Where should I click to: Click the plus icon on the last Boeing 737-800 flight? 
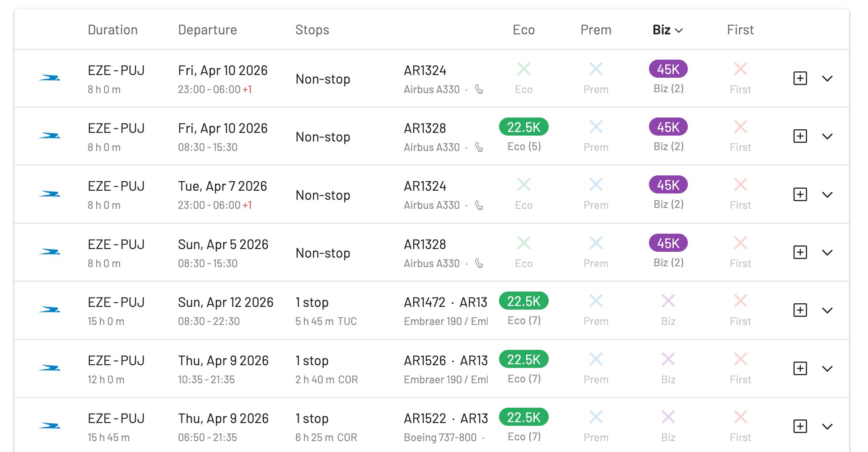[x=800, y=425]
